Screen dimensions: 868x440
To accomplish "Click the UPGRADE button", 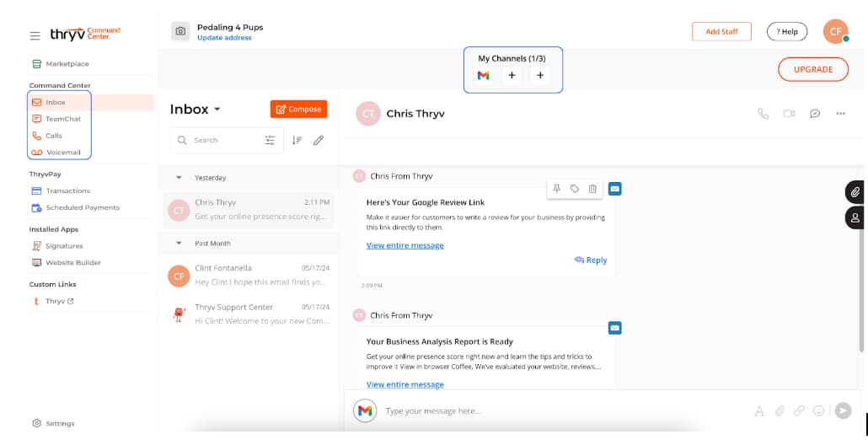I will (x=813, y=69).
